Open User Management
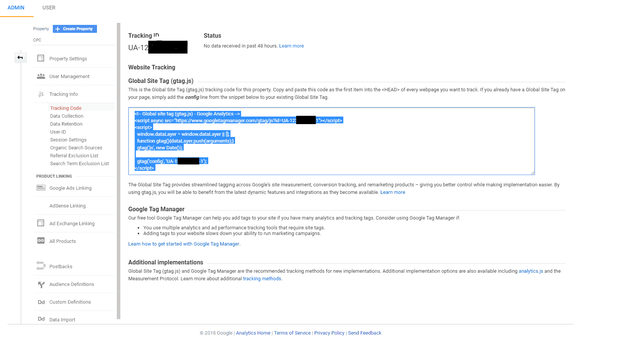 tap(69, 77)
